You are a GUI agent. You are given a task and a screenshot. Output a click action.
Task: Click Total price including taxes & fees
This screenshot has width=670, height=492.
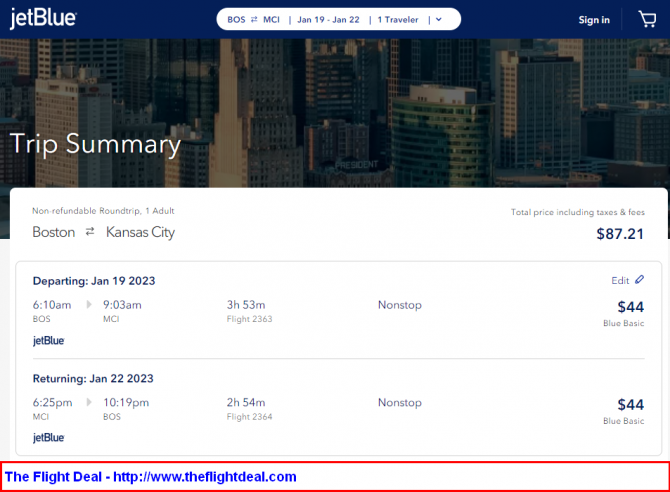(578, 212)
